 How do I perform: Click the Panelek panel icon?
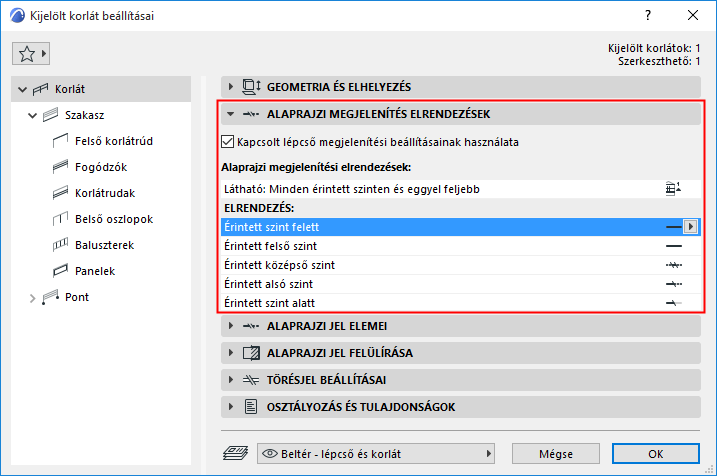[x=60, y=271]
